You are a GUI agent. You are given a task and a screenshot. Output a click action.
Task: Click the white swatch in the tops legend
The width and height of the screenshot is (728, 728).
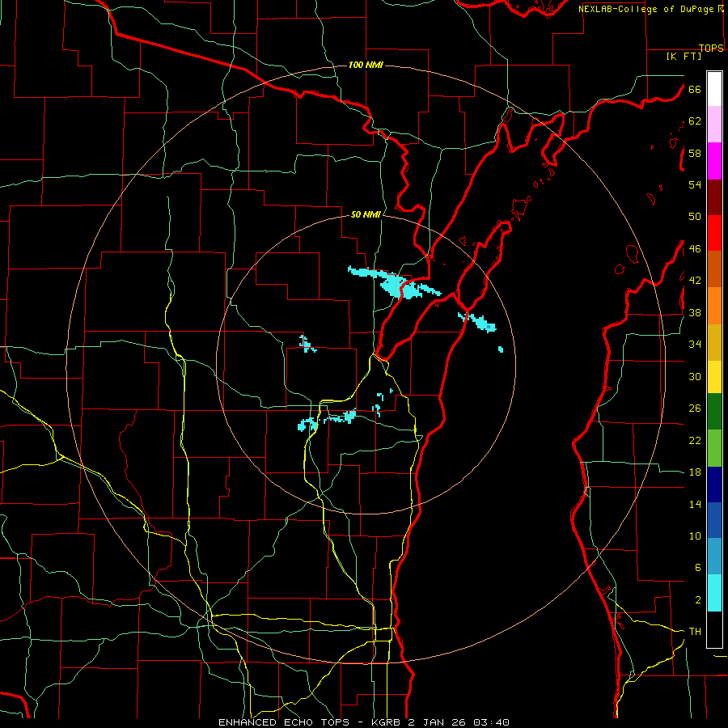(714, 89)
